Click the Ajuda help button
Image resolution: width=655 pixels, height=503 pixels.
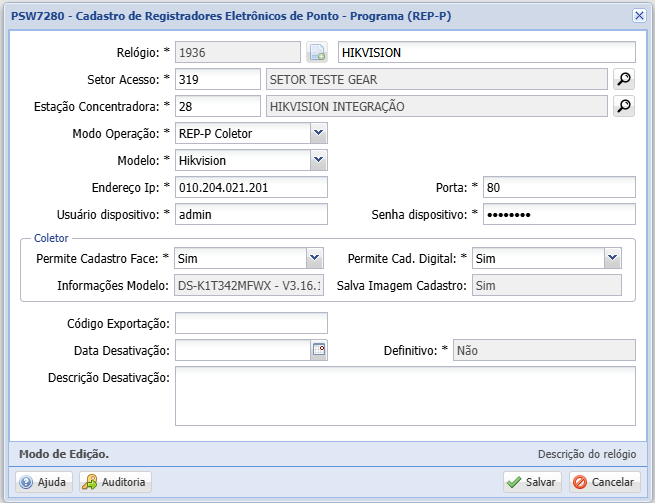pos(42,482)
